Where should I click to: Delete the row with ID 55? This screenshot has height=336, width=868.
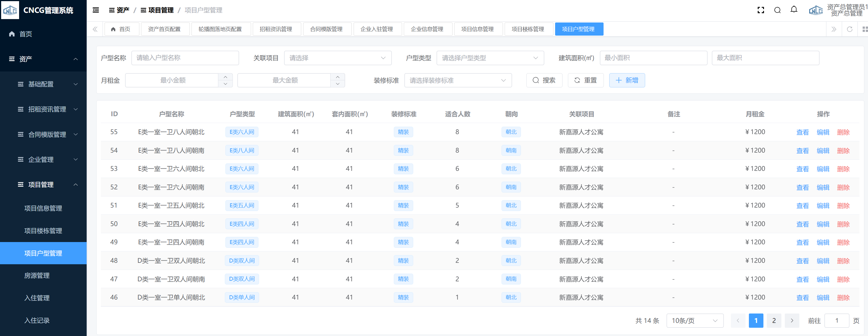pyautogui.click(x=843, y=132)
